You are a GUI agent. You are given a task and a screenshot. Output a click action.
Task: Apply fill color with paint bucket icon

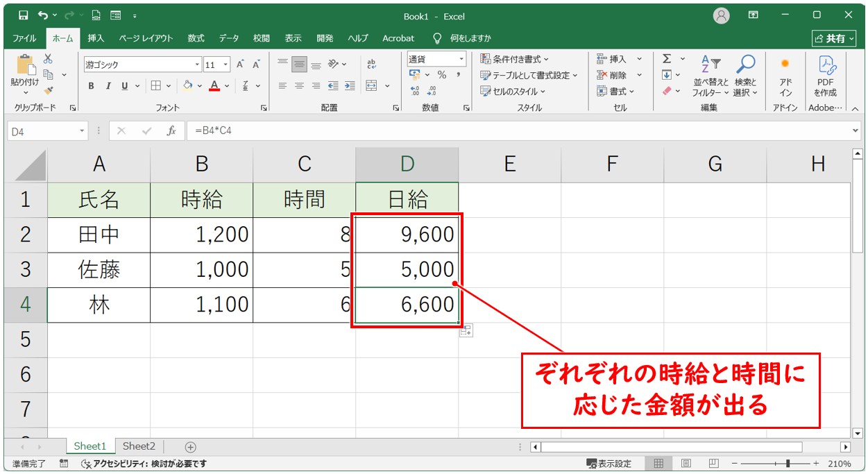(187, 86)
